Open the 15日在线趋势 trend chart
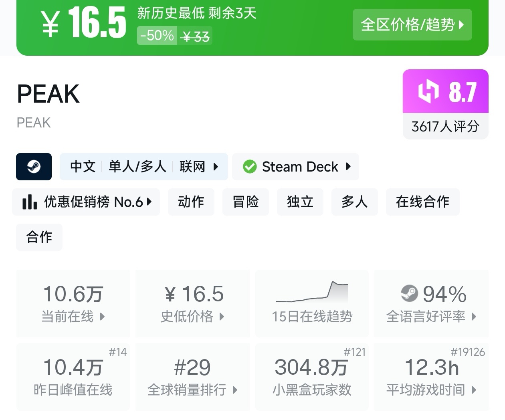 pyautogui.click(x=312, y=303)
